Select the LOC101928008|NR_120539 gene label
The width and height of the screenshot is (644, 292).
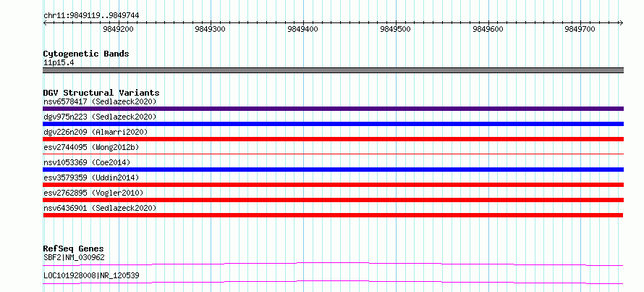91,275
